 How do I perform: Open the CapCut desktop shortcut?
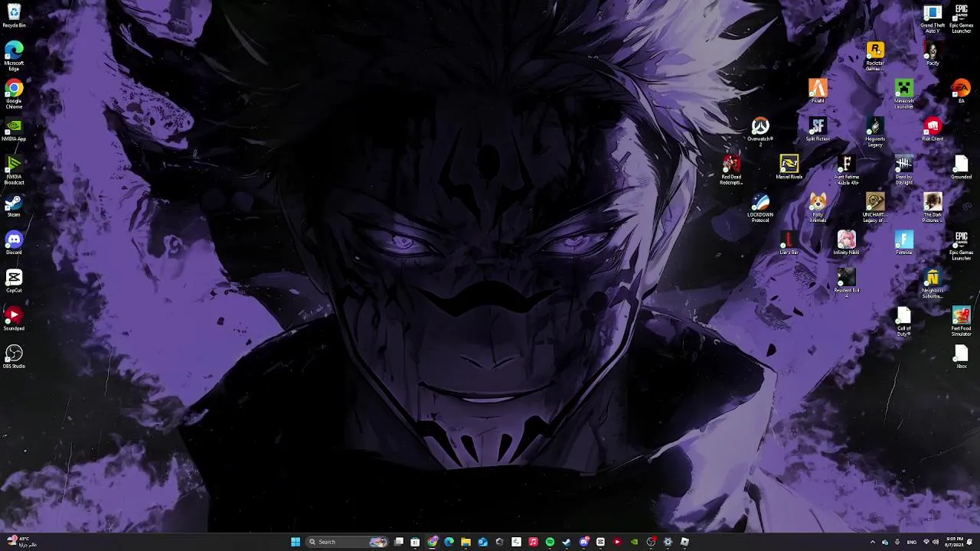pos(14,282)
